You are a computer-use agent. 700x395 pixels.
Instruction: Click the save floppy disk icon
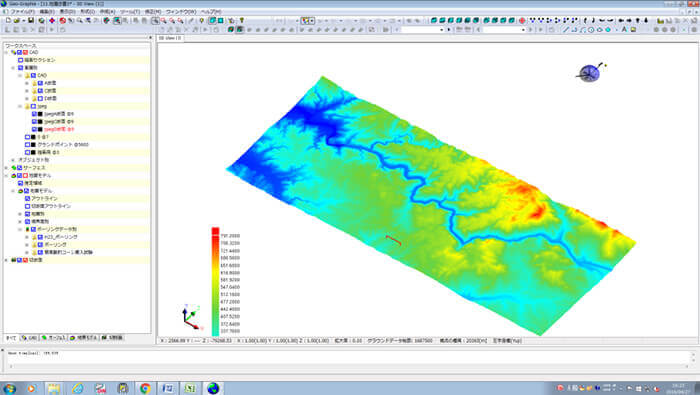[x=31, y=21]
